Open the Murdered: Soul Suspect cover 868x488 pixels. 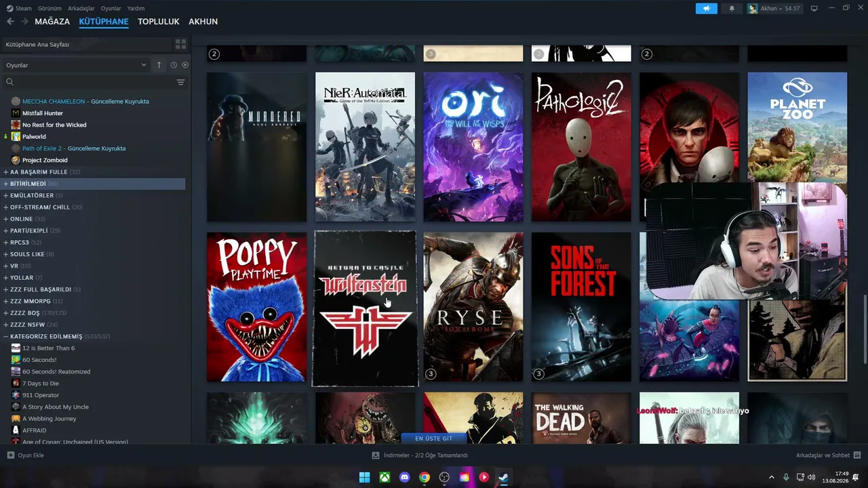tap(257, 147)
